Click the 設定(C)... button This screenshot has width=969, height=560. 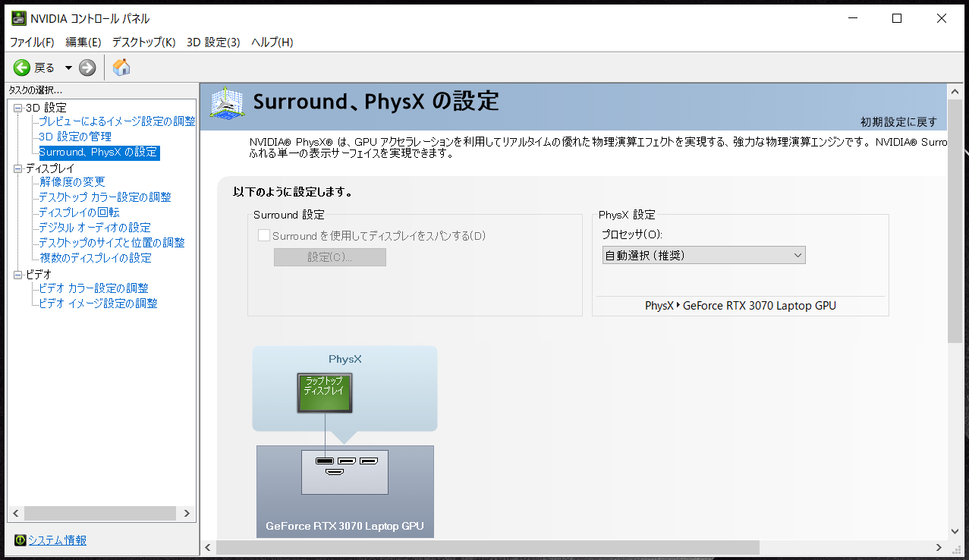click(x=330, y=257)
